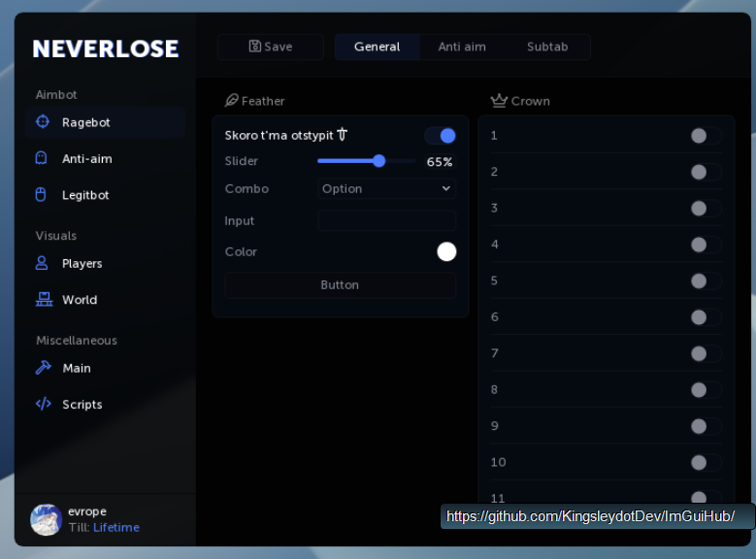Open the white Color swatch picker
The height and width of the screenshot is (559, 756).
tap(446, 251)
